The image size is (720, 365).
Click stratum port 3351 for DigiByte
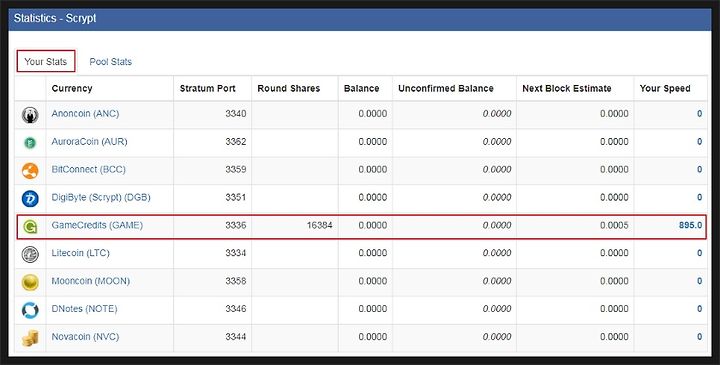[236, 197]
